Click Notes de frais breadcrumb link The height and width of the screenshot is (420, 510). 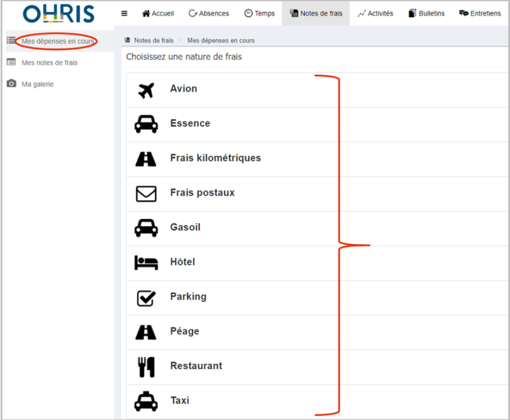click(x=154, y=40)
